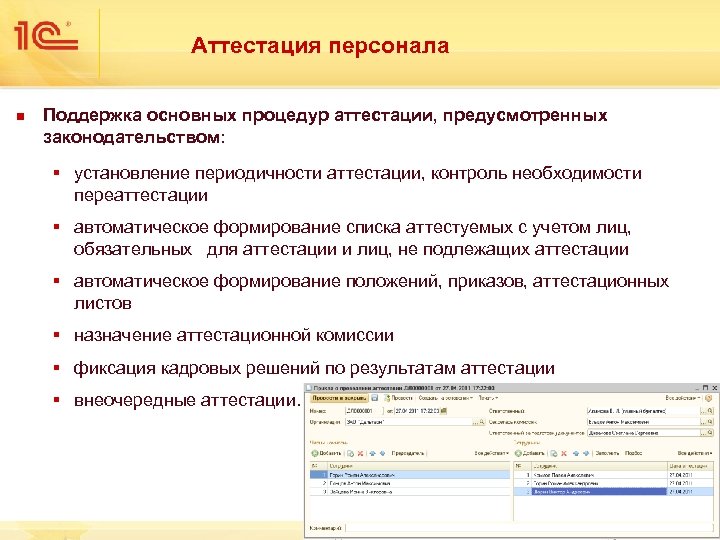
Task: Click the ellipsis select button of Organization field
Action: tap(476, 422)
